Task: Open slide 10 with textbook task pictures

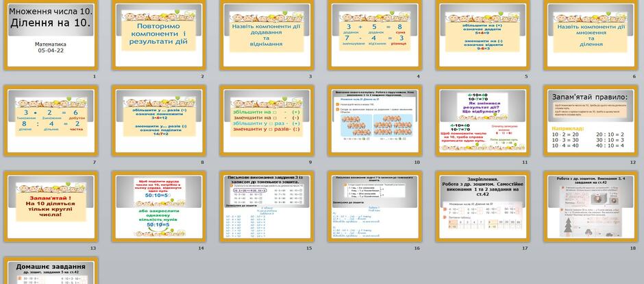Action: pyautogui.click(x=375, y=121)
